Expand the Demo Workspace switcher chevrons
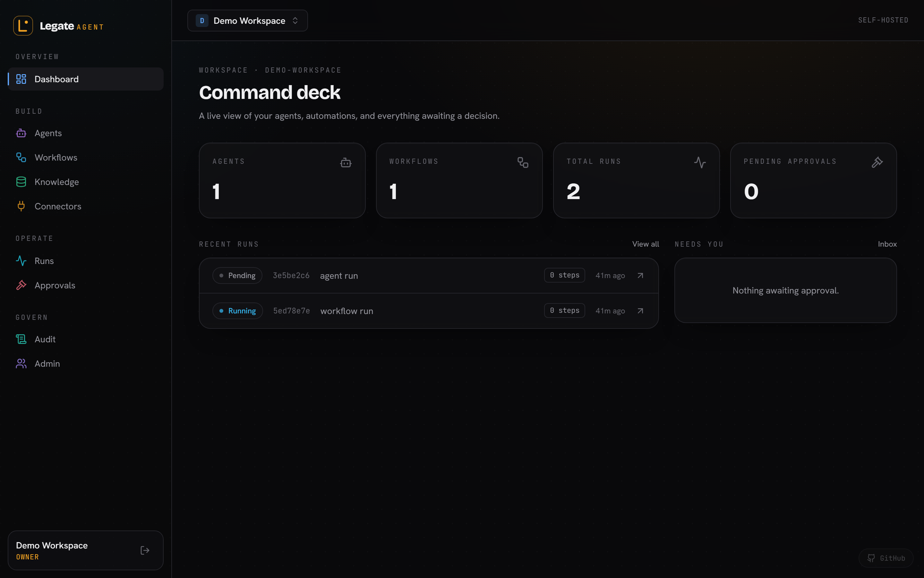This screenshot has width=924, height=578. coord(295,21)
